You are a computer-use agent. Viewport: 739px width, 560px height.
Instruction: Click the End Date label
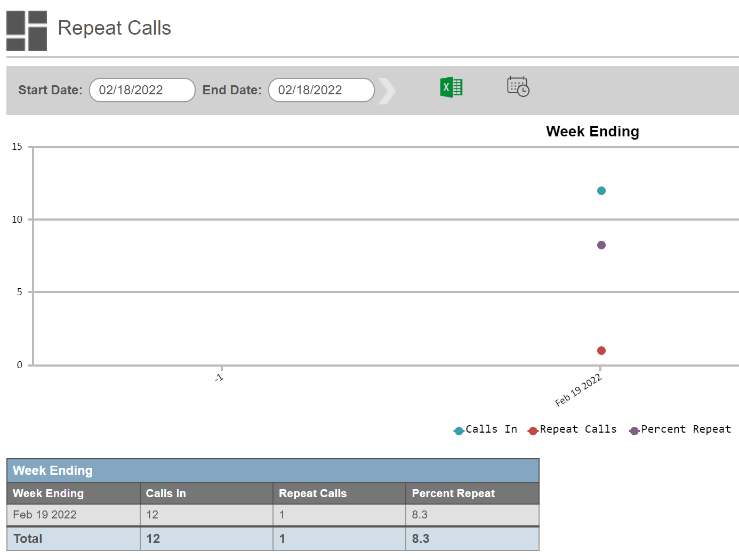[x=232, y=90]
